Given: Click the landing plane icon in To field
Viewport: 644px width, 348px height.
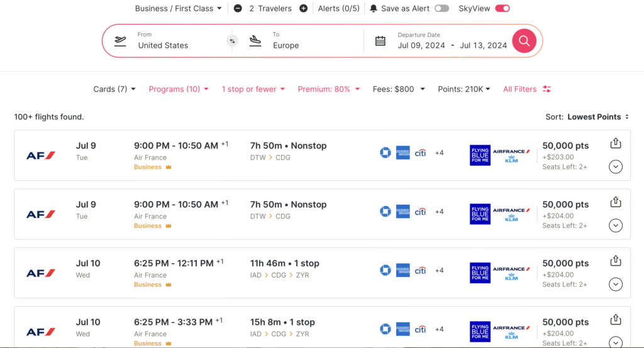Looking at the screenshot, I should 255,41.
